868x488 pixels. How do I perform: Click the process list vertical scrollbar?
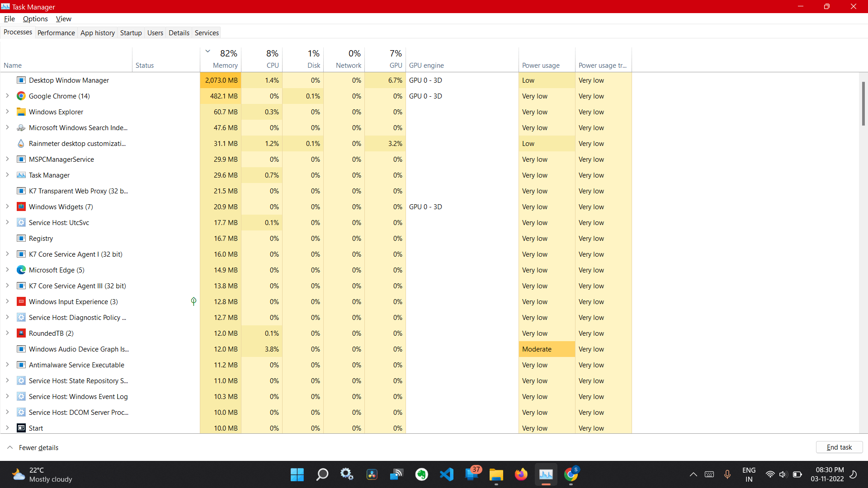(863, 103)
